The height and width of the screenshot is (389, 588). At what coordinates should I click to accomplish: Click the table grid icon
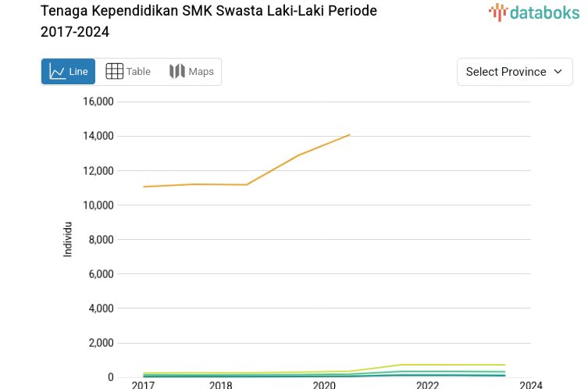click(x=114, y=72)
